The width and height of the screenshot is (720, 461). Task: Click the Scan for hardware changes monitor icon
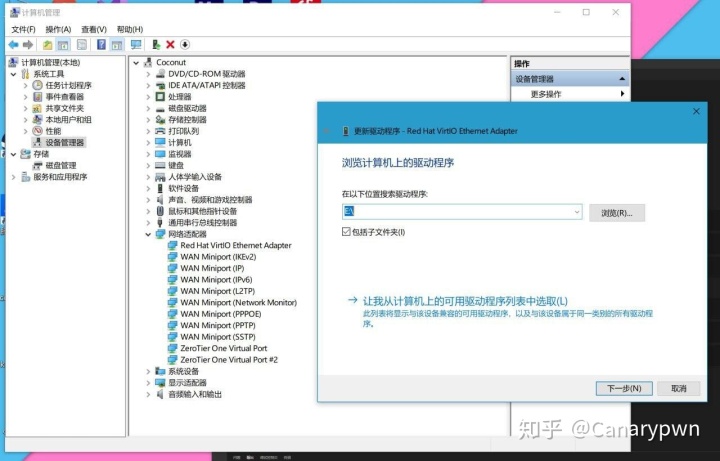pyautogui.click(x=136, y=45)
